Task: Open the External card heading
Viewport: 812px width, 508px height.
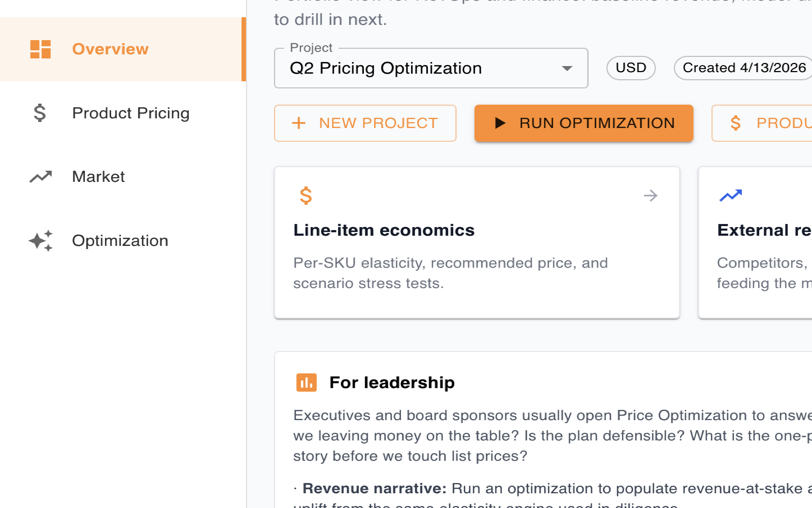Action: 764,230
